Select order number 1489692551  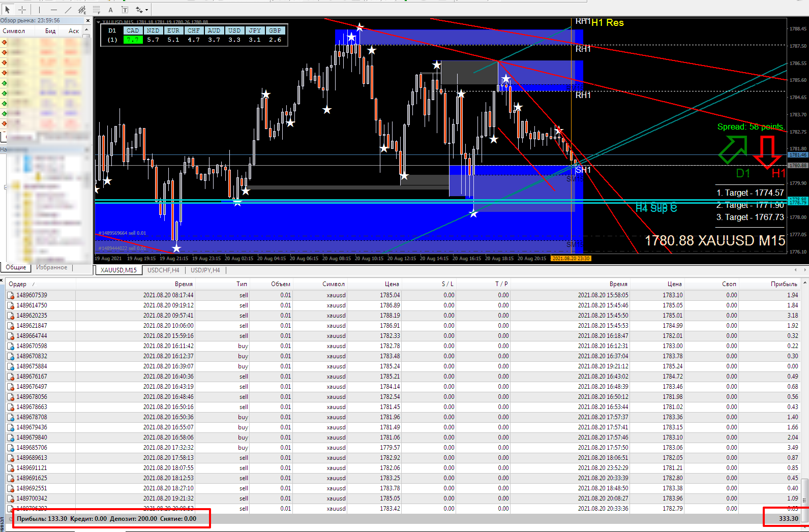(32, 488)
